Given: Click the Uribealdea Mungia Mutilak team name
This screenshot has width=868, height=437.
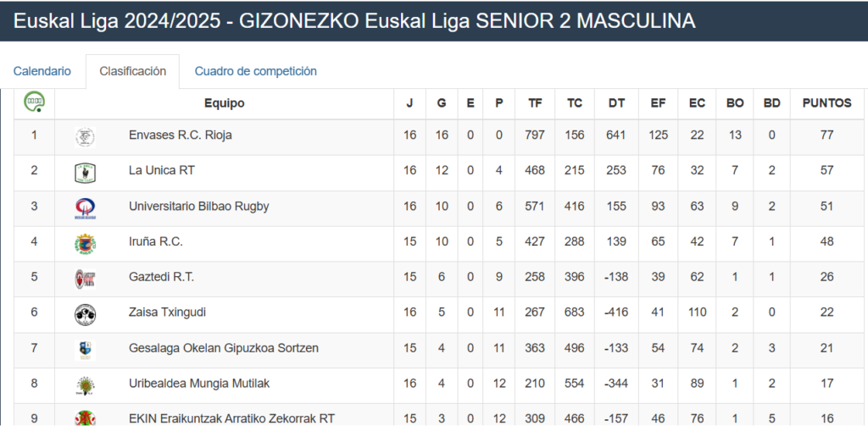Looking at the screenshot, I should [199, 384].
